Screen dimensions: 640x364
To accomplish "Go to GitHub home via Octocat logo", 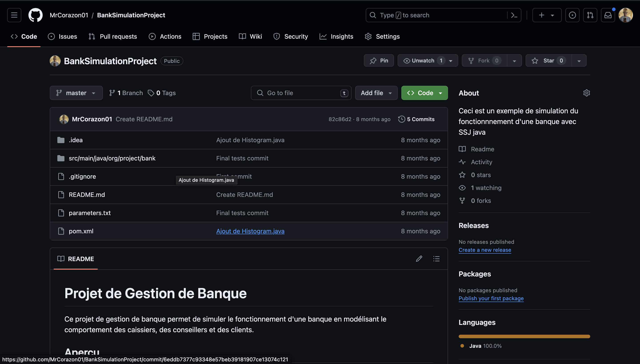I will pos(36,15).
